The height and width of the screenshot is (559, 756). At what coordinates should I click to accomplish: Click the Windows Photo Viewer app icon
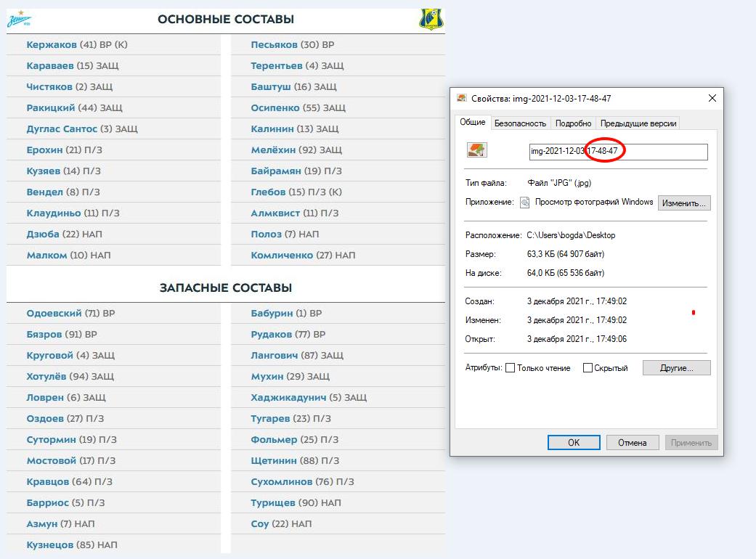(x=524, y=203)
